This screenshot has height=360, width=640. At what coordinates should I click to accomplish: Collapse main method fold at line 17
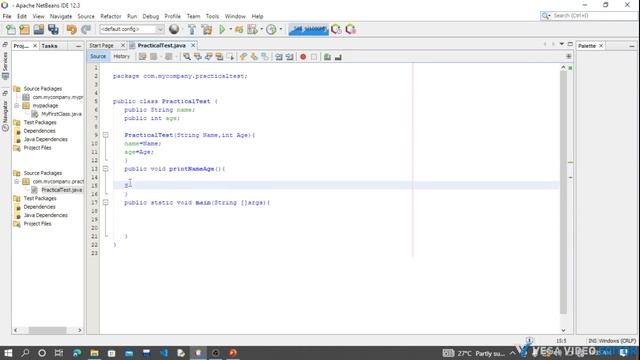106,202
